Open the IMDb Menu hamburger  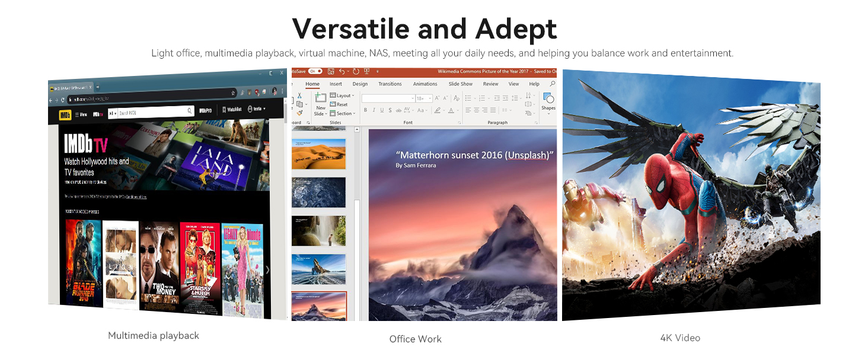[x=81, y=115]
